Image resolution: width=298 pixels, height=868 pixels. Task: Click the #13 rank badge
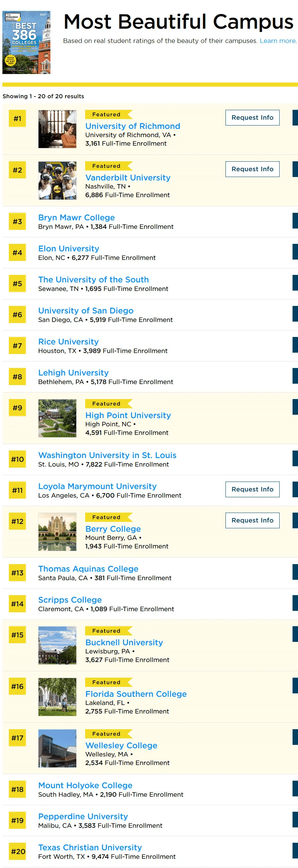click(17, 573)
